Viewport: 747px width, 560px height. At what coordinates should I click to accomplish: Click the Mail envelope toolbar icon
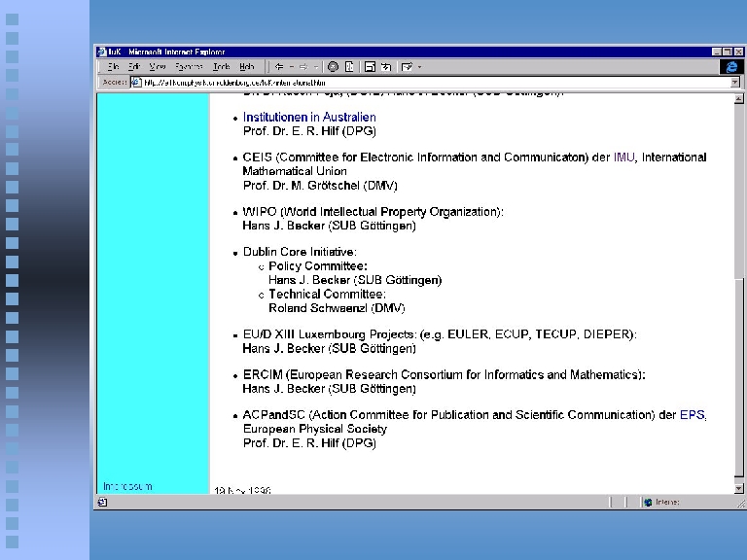coord(407,67)
